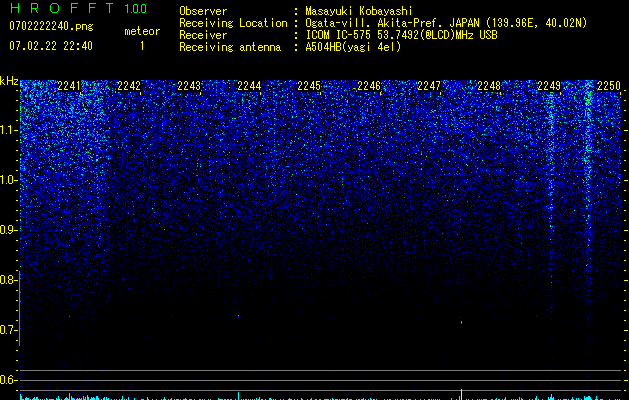The height and width of the screenshot is (400, 629).
Task: Click the meteor count label
Action: (142, 31)
